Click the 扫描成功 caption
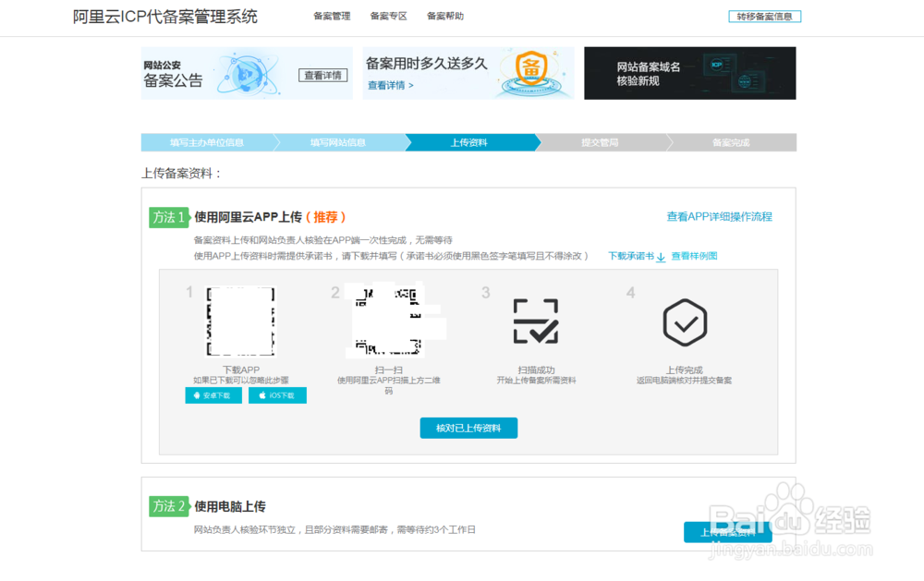 536,369
